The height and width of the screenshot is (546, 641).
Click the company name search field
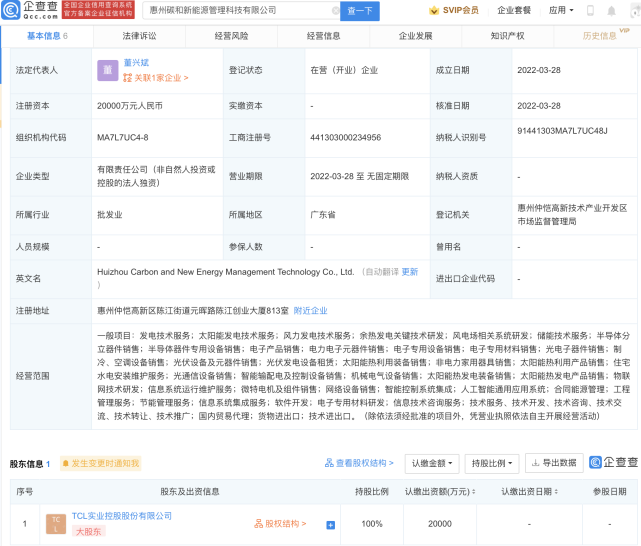point(239,11)
